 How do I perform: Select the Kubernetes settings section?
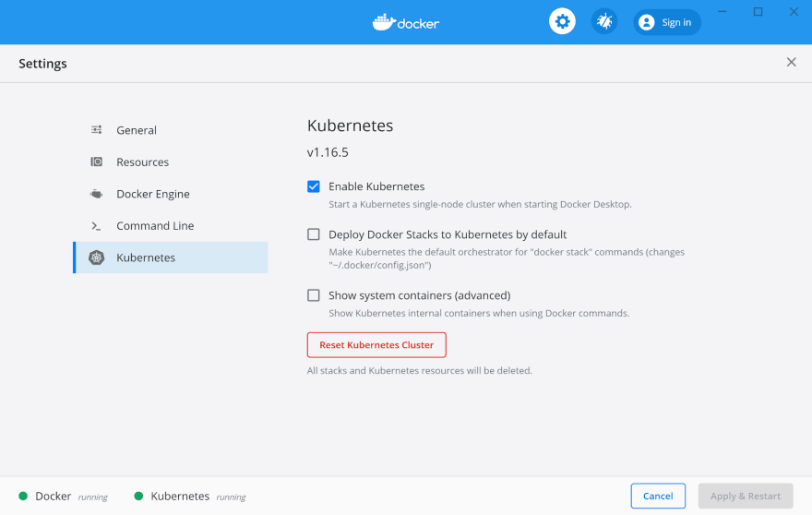[x=171, y=257]
